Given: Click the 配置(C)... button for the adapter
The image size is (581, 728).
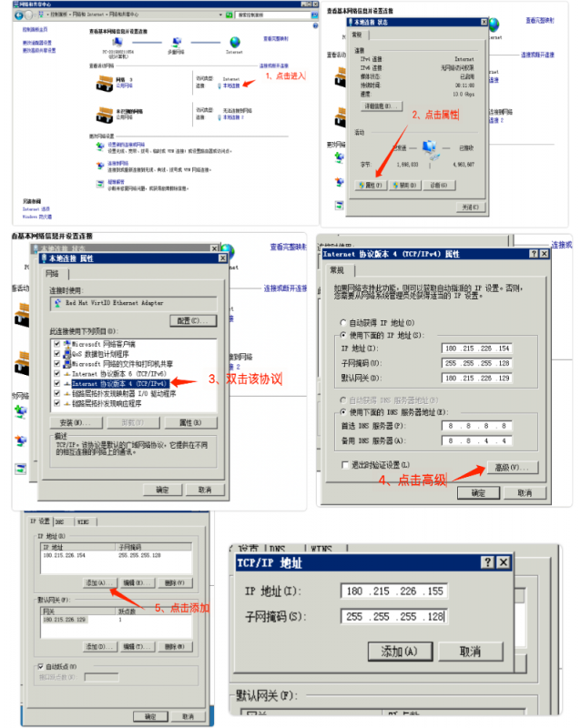Looking at the screenshot, I should 191,320.
